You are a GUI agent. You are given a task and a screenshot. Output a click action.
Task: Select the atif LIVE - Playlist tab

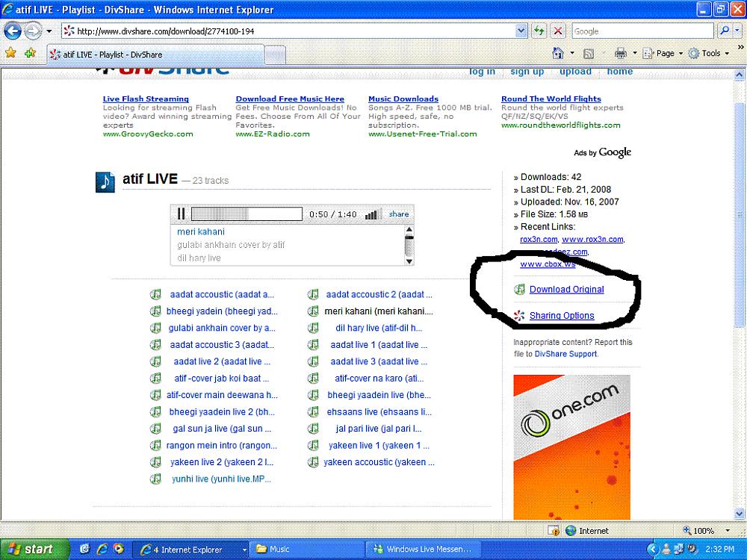click(155, 55)
